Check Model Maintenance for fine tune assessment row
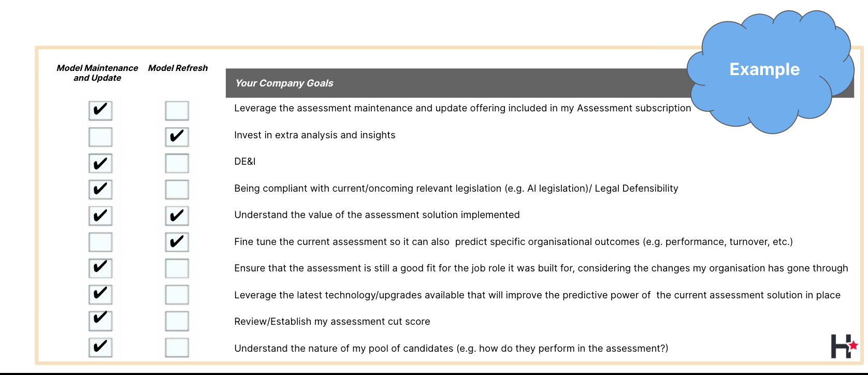The width and height of the screenshot is (868, 375). coord(100,242)
